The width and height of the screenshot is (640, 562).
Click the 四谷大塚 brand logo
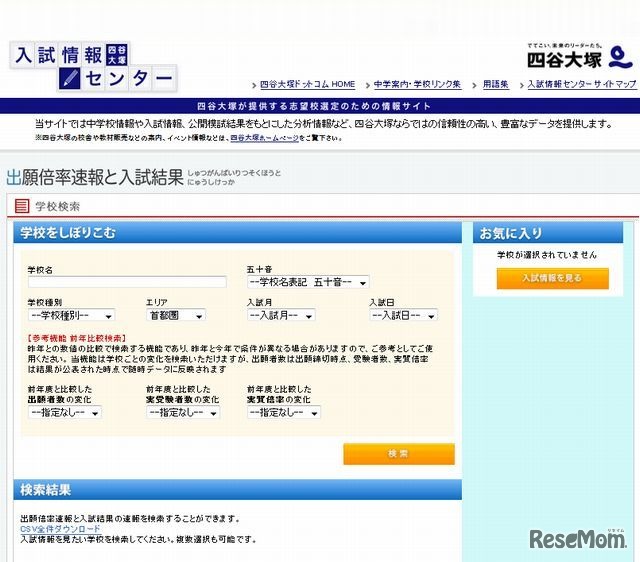pyautogui.click(x=580, y=57)
